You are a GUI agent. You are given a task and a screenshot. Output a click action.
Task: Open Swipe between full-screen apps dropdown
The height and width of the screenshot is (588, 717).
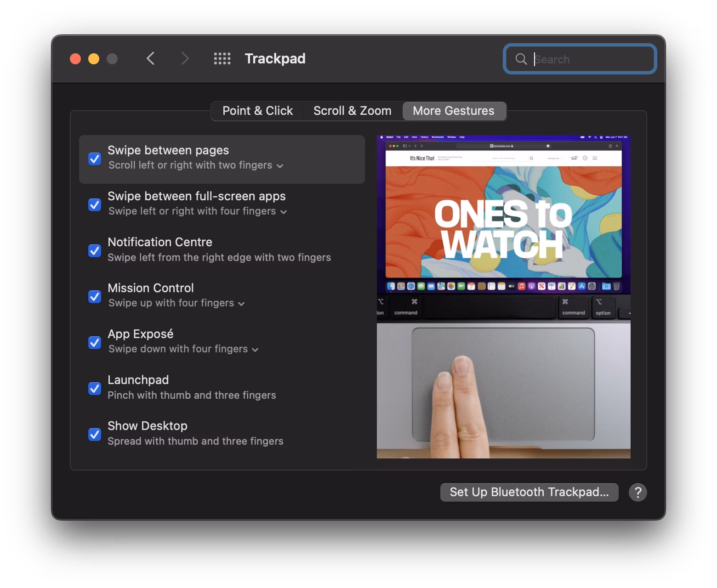pos(198,211)
